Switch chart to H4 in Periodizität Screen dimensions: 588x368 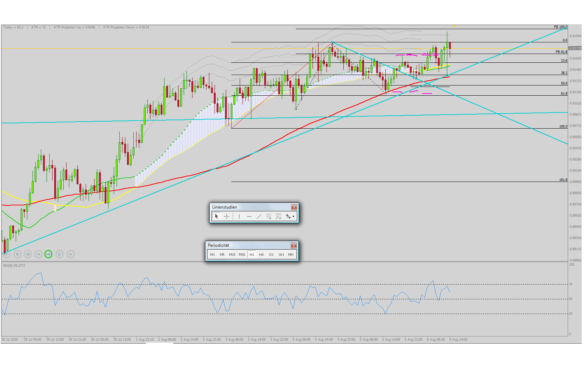[x=261, y=254]
